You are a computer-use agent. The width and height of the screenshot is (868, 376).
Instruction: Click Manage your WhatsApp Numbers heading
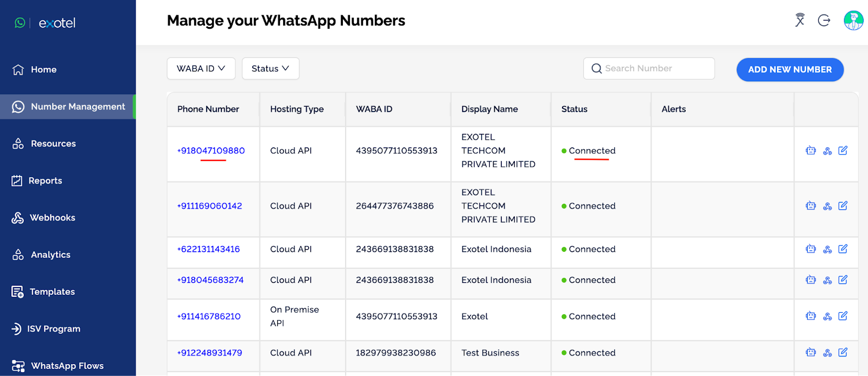click(x=286, y=21)
